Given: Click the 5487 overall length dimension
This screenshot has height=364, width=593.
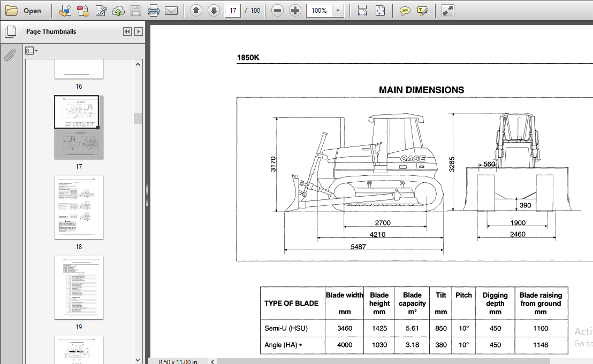Looking at the screenshot, I should pos(358,246).
